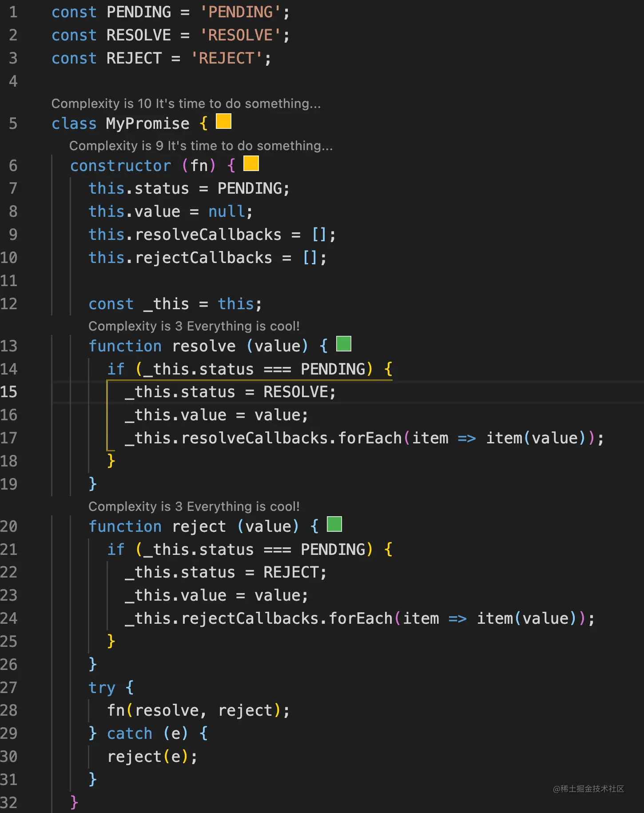
Task: Click forEach in the resolveCallbacks line
Action: tap(370, 438)
